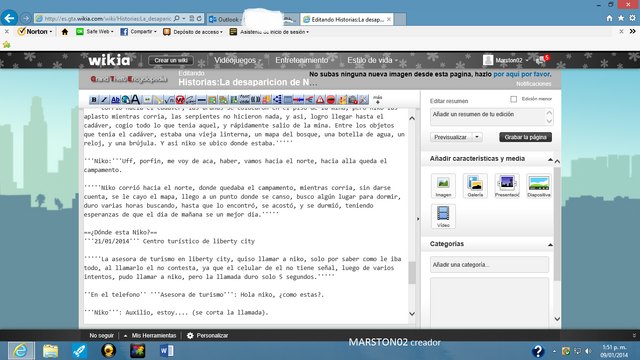Click the red no-entry sign toolbar icon
Viewport: 640px width, 360px height.
click(331, 100)
